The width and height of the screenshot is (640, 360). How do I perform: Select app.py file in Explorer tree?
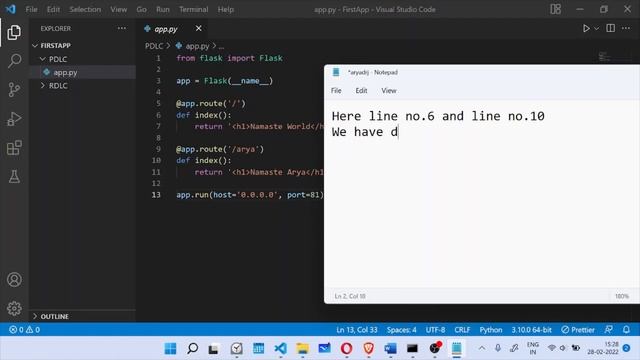82,72
